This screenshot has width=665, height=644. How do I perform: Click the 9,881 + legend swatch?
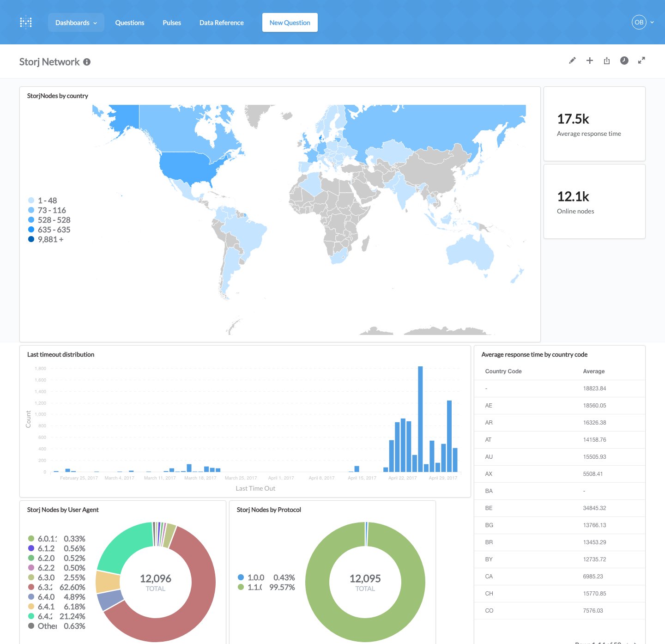(31, 239)
